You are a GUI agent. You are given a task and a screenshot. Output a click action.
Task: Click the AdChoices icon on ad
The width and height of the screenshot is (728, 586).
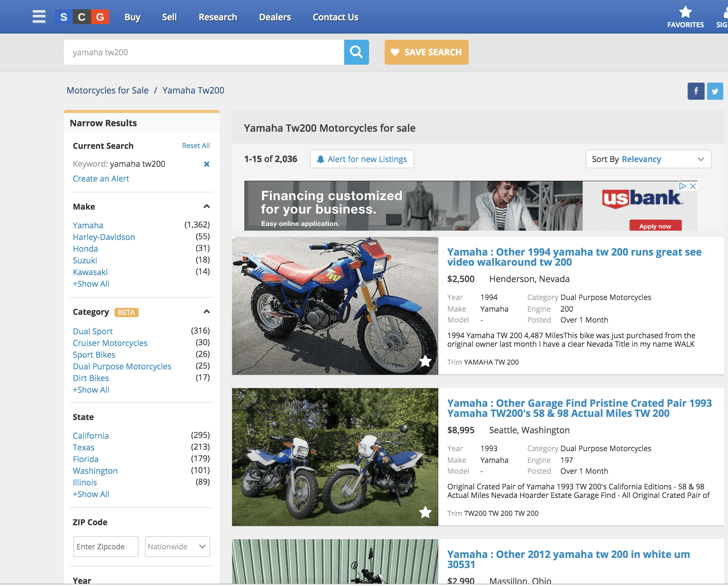tap(682, 186)
